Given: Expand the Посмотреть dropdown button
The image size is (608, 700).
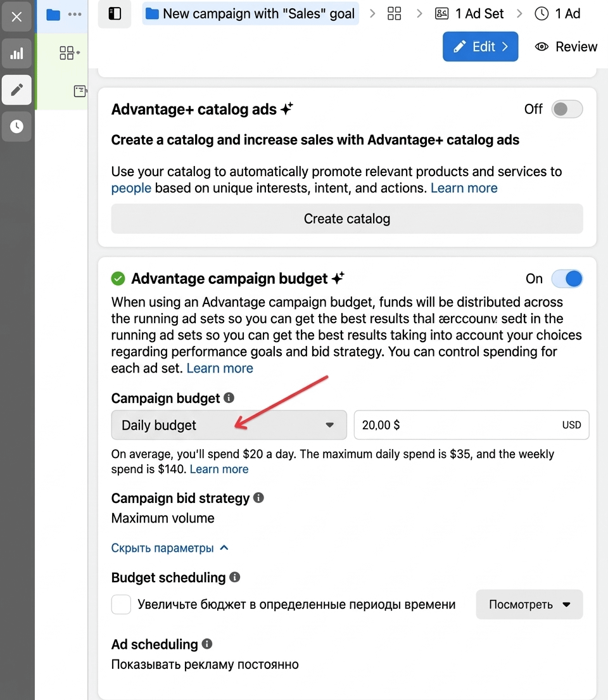Looking at the screenshot, I should point(529,604).
